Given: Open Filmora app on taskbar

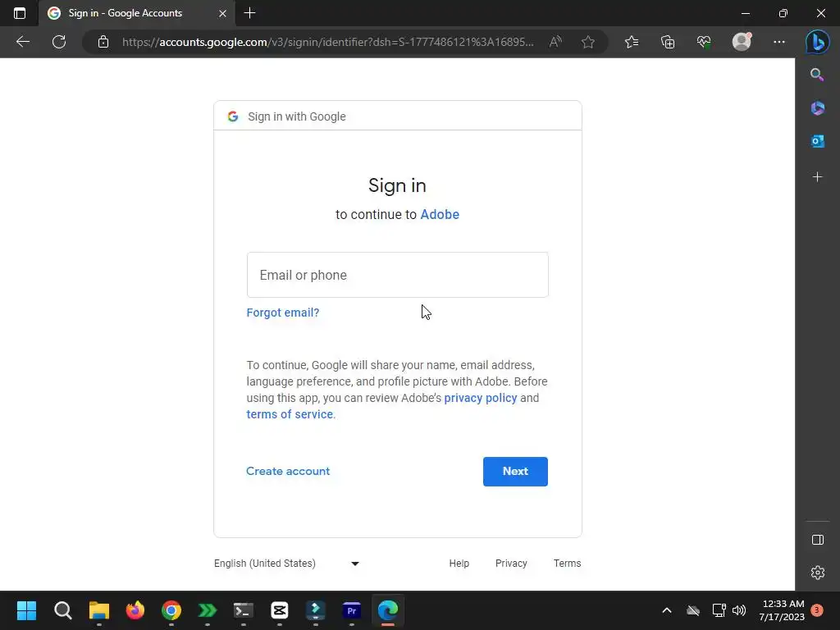Looking at the screenshot, I should [316, 610].
